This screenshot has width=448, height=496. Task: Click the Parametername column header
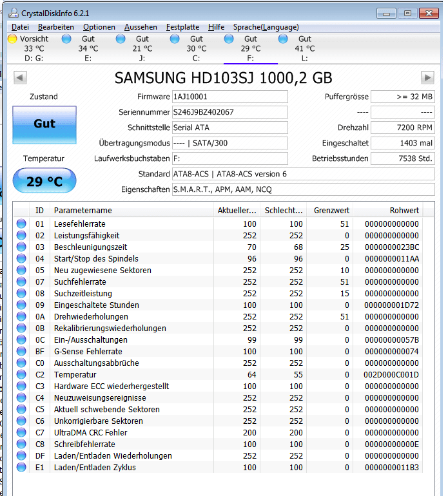pos(131,211)
